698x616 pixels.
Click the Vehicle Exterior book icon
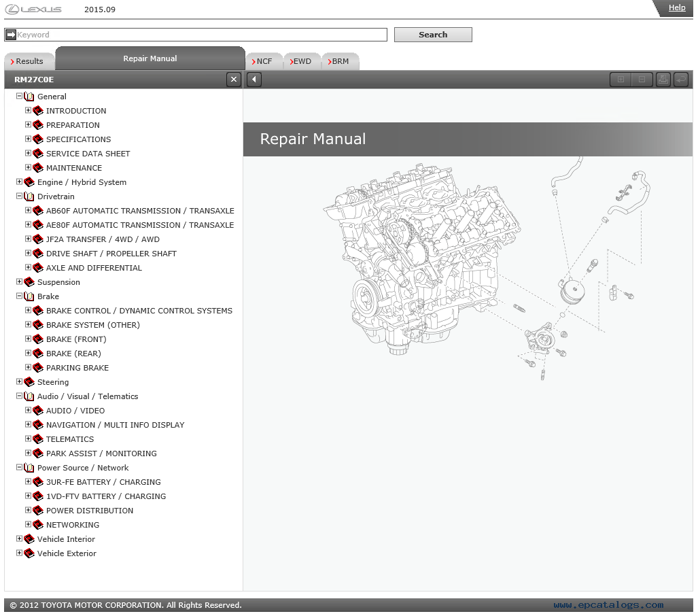[x=29, y=553]
